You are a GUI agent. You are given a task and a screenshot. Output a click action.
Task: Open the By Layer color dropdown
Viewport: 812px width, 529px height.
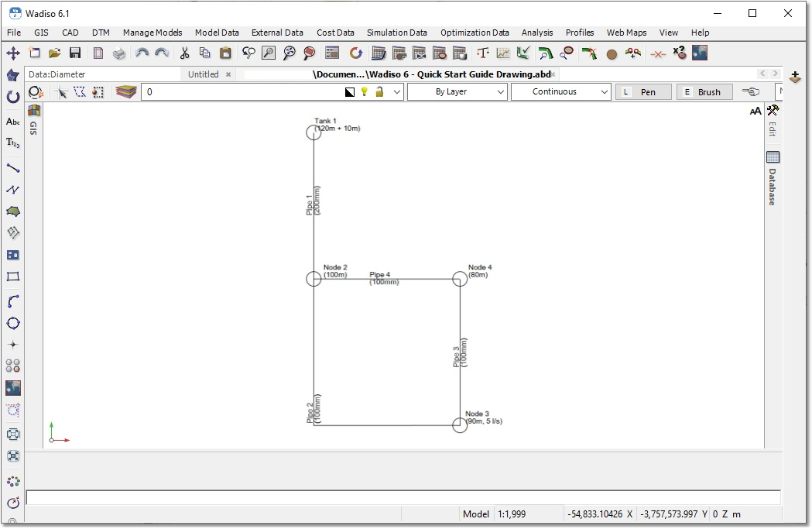457,91
